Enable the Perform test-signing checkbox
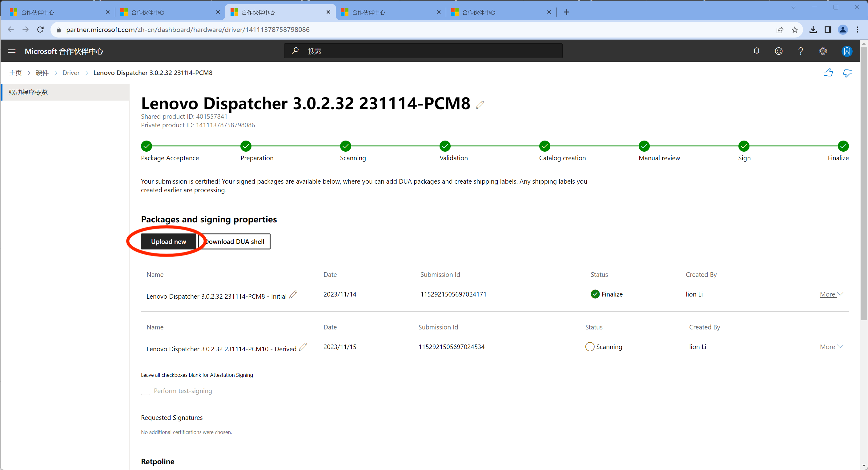 click(145, 391)
